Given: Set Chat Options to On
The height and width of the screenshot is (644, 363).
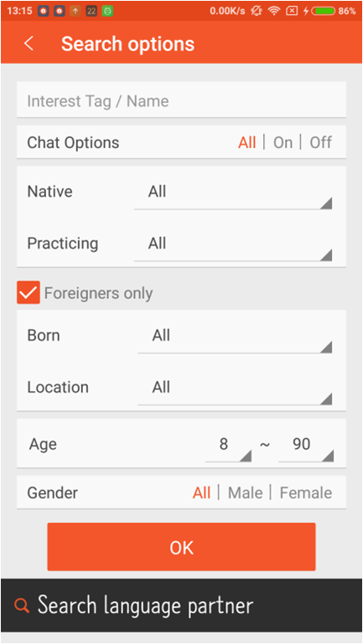Looking at the screenshot, I should (x=283, y=142).
